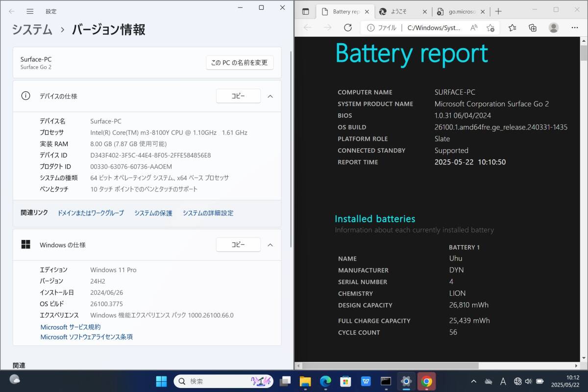Screen dimensions: 588x392
Task: Open the Edge Favorites list
Action: (x=513, y=27)
